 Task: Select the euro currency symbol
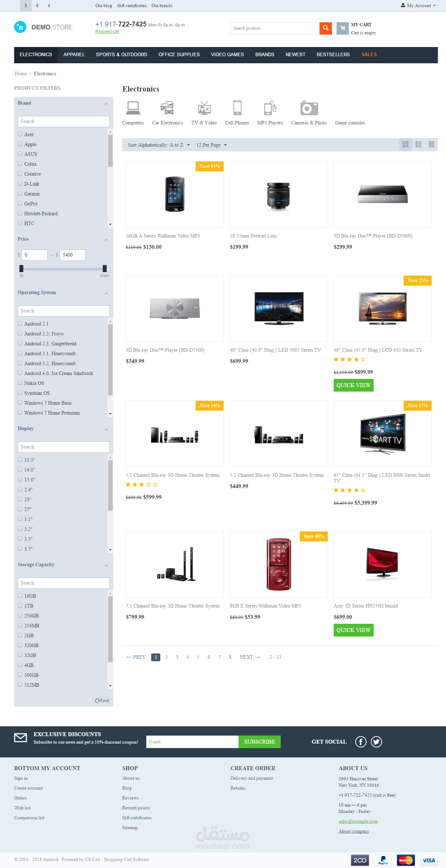tap(37, 6)
